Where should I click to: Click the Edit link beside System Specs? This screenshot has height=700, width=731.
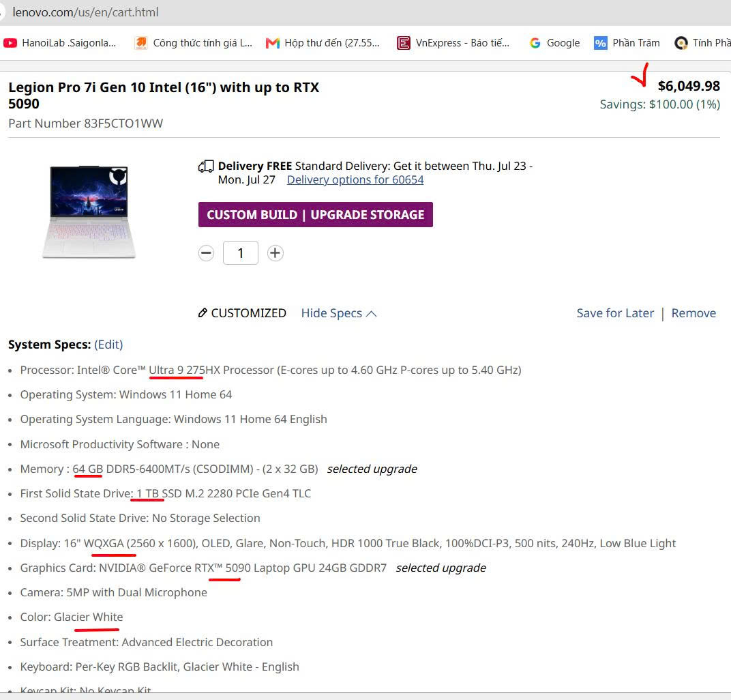click(108, 344)
